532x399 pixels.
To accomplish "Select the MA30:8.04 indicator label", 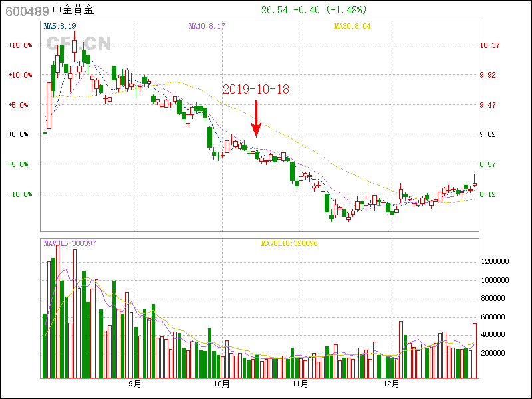I will click(352, 26).
